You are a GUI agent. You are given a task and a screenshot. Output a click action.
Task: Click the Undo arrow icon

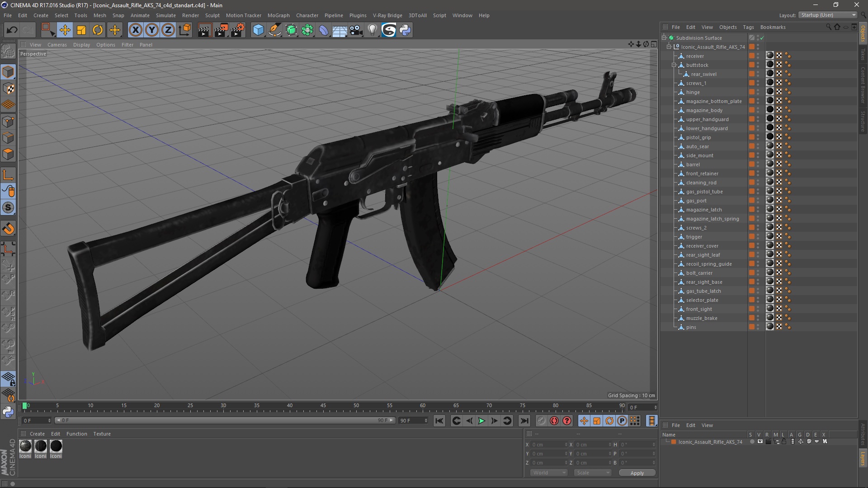(x=12, y=30)
